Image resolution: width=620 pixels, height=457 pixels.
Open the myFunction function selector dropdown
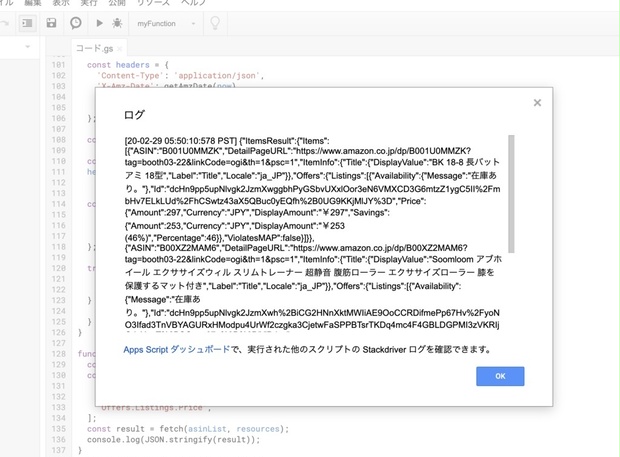point(166,24)
